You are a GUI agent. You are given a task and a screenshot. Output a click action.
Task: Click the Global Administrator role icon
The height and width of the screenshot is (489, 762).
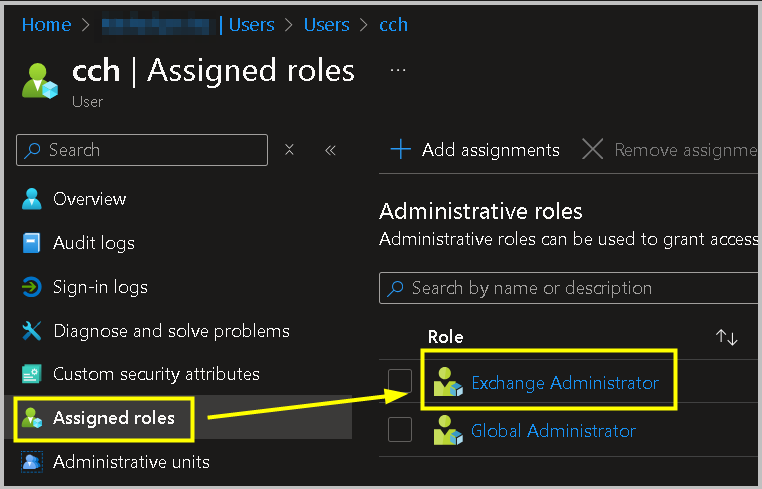click(448, 430)
